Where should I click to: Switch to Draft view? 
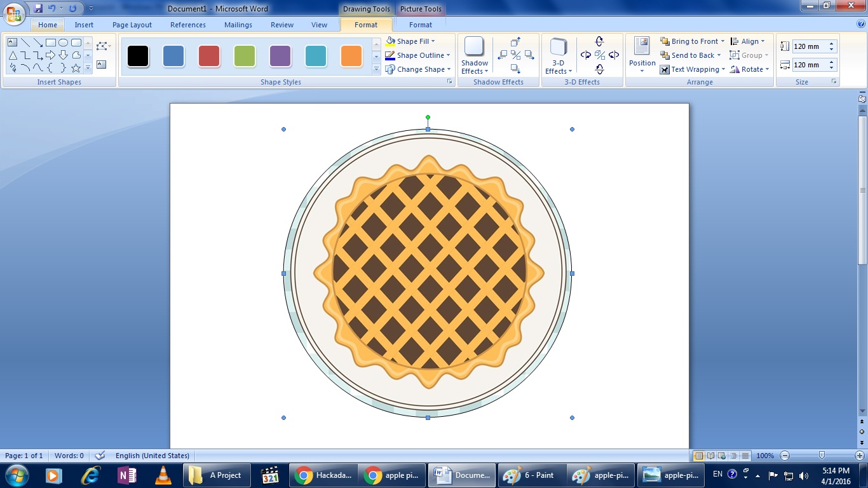745,456
